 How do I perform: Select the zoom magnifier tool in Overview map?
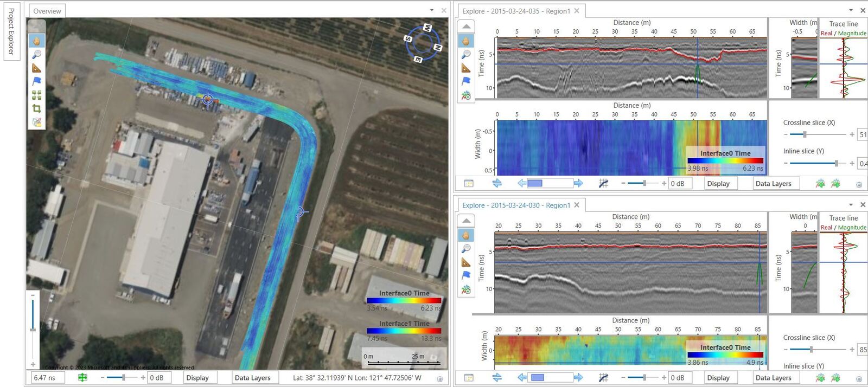pos(36,55)
